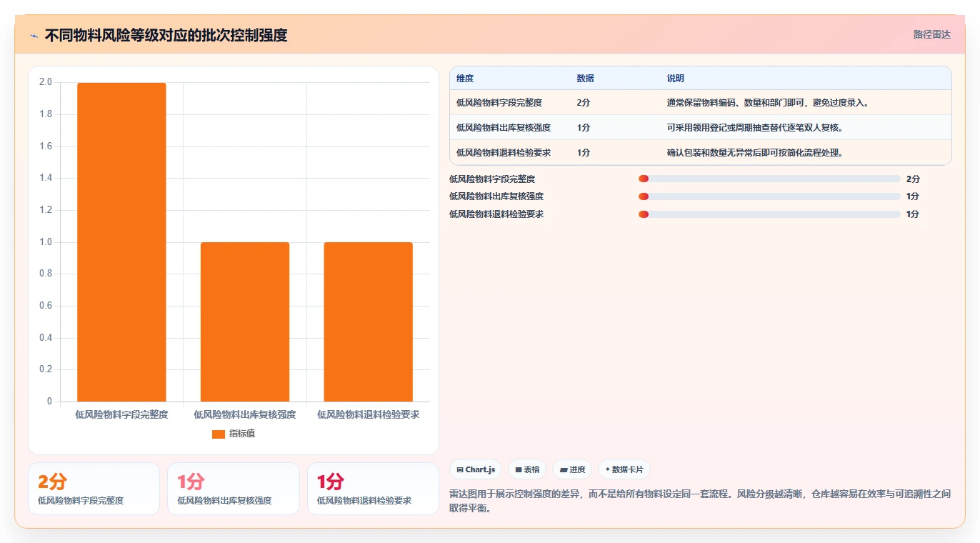Click the footer paragraph starting 雷达图用于展示
Screen dimensions: 980x543
point(700,502)
